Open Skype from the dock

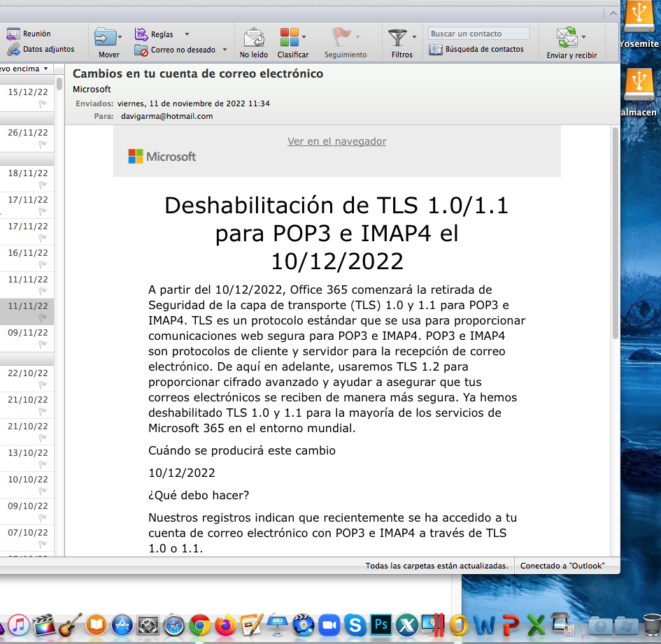(355, 625)
